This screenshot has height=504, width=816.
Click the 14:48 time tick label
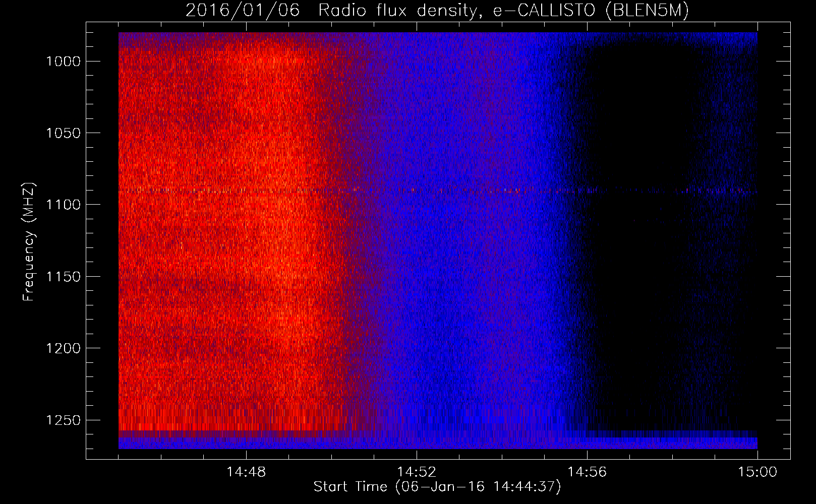click(x=246, y=472)
